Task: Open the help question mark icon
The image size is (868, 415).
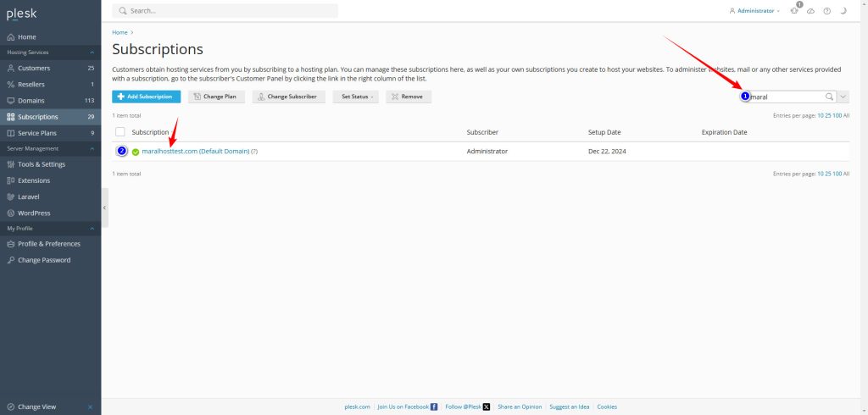Action: (x=826, y=11)
